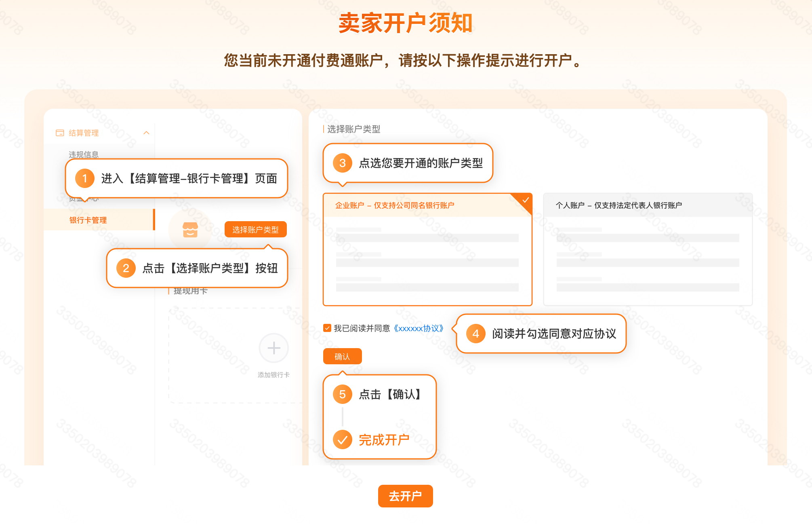Screen dimensions: 812x524
Task: Collapse the 结算管理 section via its chevron
Action: point(146,133)
